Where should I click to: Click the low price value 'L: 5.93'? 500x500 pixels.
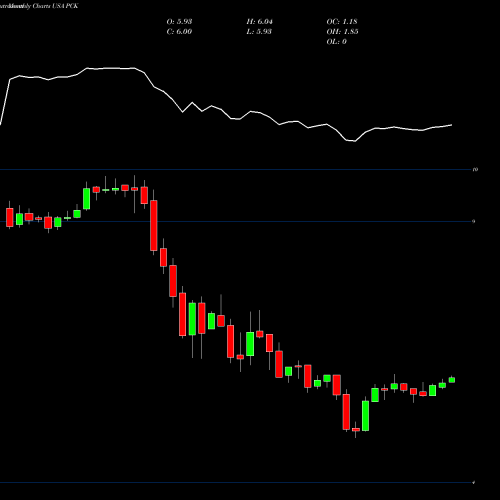[x=259, y=32]
